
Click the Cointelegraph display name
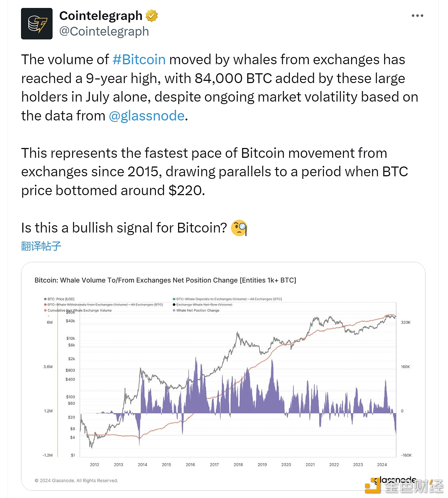point(101,16)
